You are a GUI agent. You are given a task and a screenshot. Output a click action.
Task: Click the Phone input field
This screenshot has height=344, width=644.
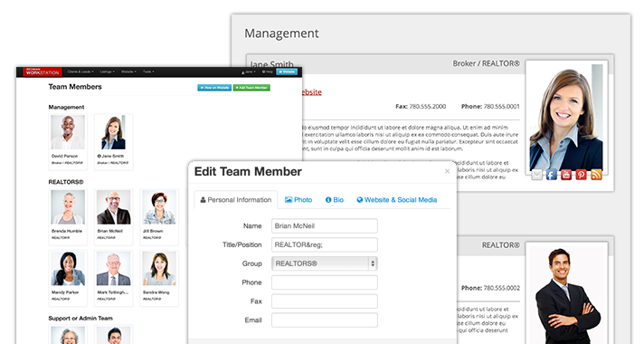(325, 282)
